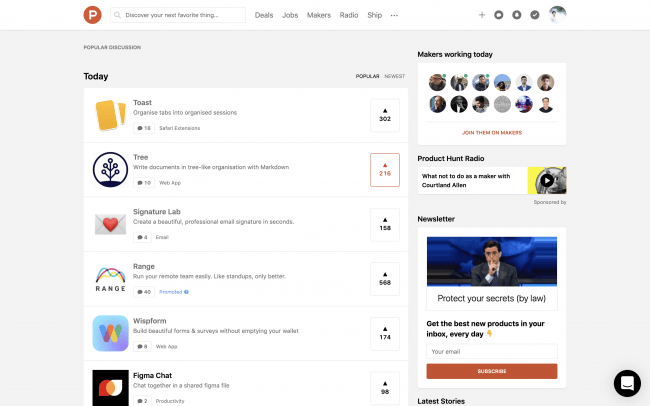This screenshot has height=406, width=650.
Task: Open Figma Chat's 2 comments
Action: 142,401
